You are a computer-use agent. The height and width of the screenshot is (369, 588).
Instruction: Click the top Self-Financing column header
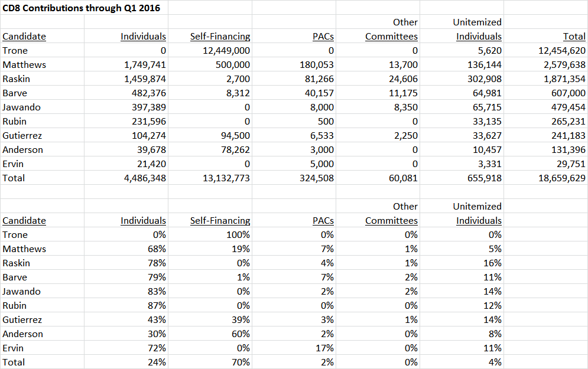coord(220,37)
